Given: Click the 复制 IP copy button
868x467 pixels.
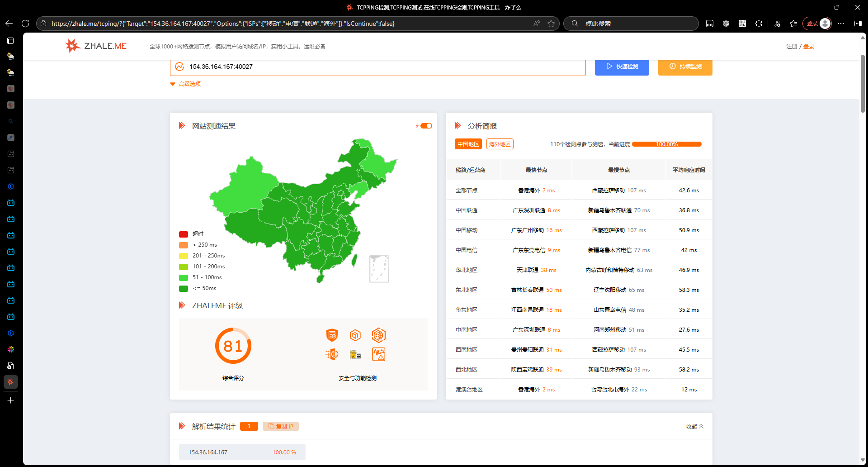Looking at the screenshot, I should pos(281,426).
